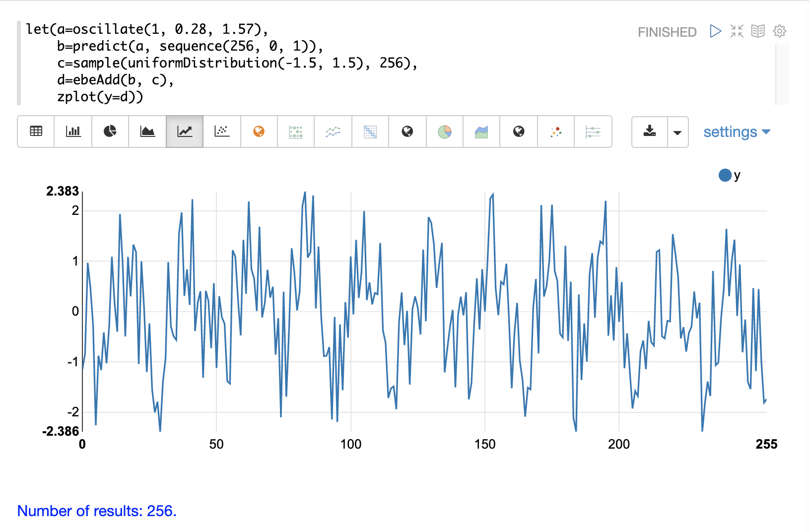Screen dimensions: 809x532
Task: Expand the settings dropdown
Action: 737,132
